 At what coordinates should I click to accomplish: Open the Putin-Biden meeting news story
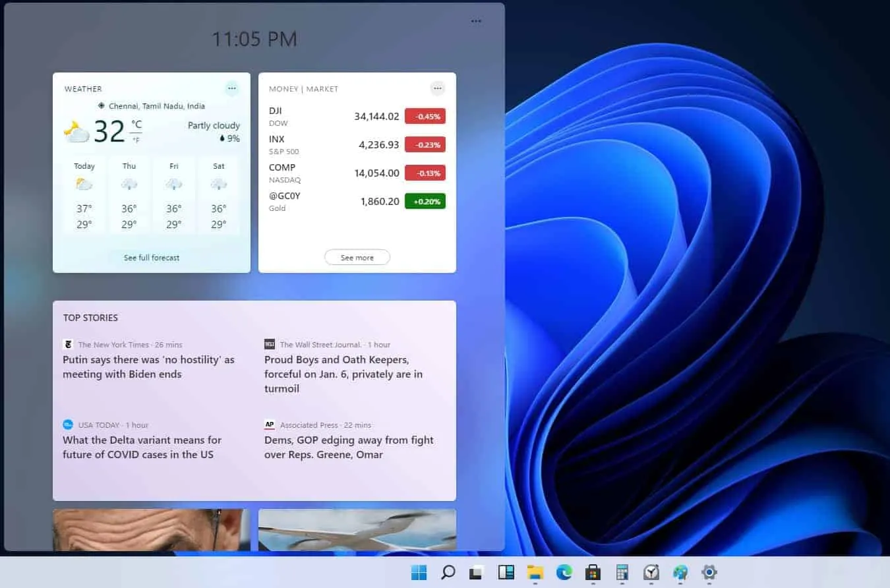[x=148, y=367]
